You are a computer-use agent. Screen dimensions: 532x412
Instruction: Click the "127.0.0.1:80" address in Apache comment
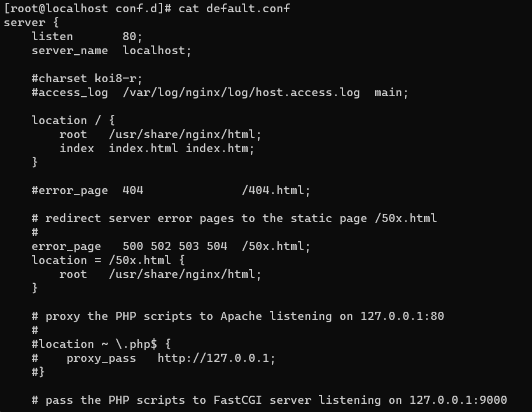point(402,316)
